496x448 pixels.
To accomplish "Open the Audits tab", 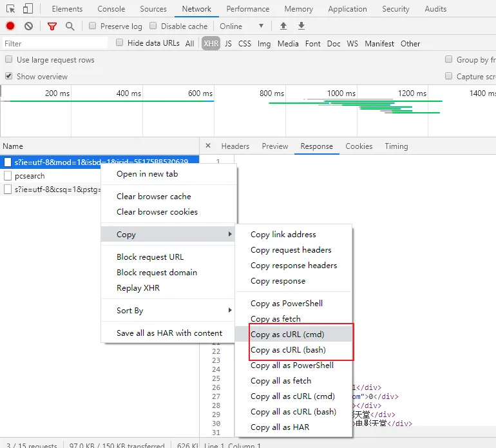I will coord(435,9).
